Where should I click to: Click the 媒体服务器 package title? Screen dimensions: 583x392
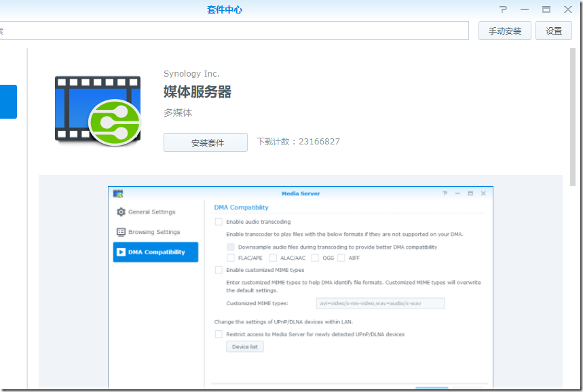coord(198,92)
